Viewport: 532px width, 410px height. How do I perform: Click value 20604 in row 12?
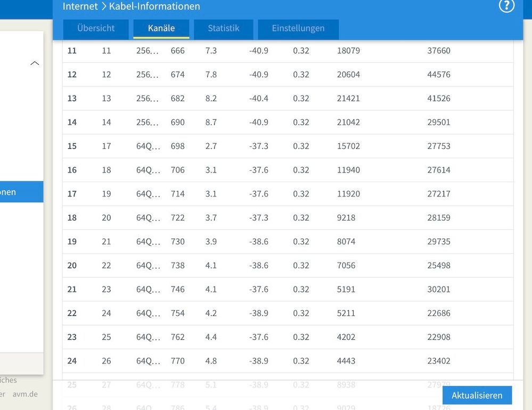point(348,75)
